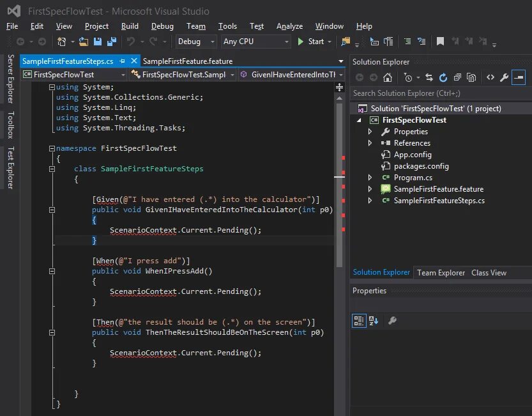Switch to the Team Explorer tab
The image size is (532, 416).
441,273
